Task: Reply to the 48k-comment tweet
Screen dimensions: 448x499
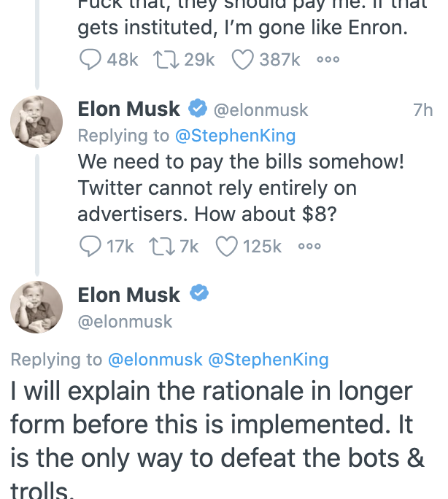Action: (90, 60)
